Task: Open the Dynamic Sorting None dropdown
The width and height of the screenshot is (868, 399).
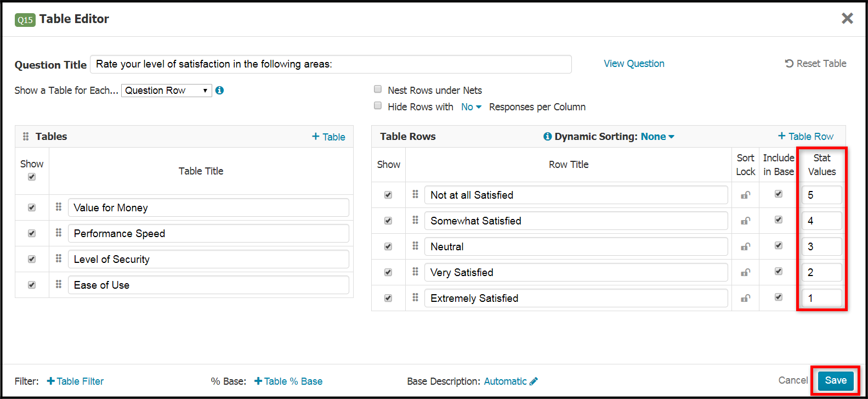Action: (657, 137)
